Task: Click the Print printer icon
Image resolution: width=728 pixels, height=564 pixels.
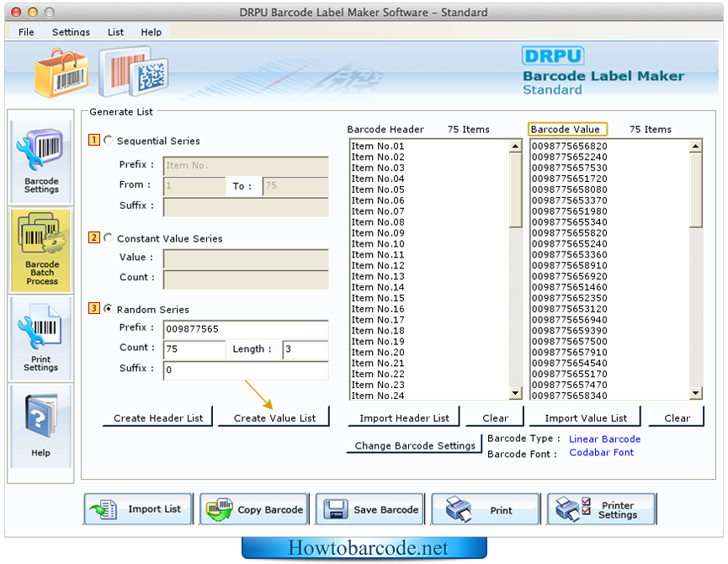Action: (458, 508)
